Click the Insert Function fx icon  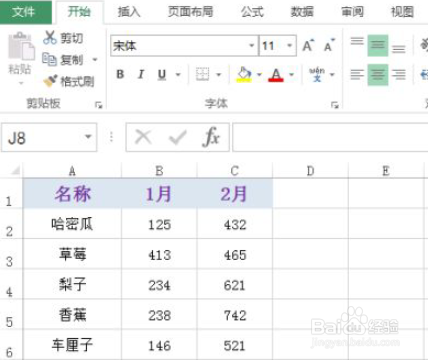coord(211,137)
